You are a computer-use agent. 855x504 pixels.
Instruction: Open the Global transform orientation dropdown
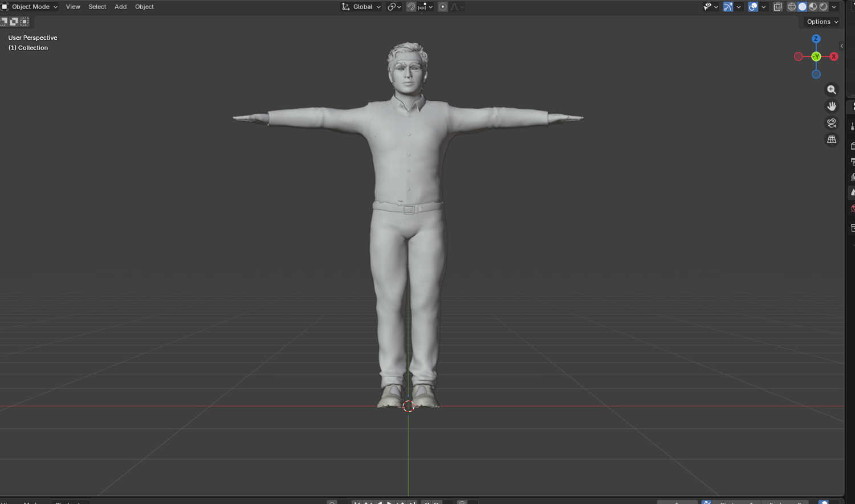pos(361,7)
